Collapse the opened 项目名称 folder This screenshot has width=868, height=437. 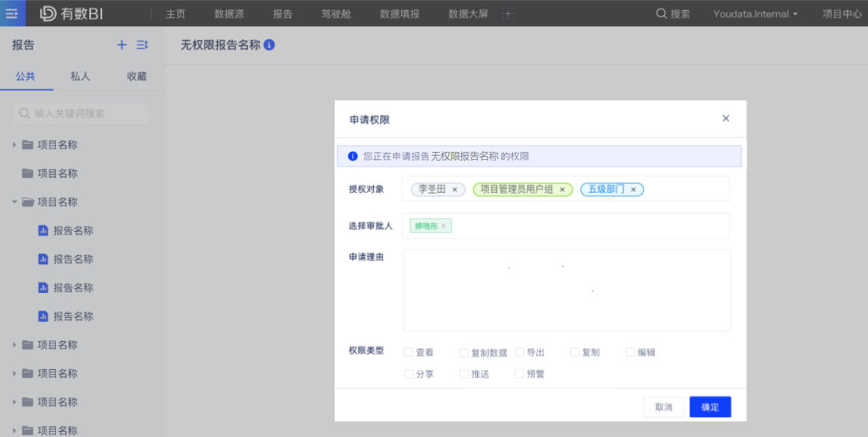[x=15, y=202]
